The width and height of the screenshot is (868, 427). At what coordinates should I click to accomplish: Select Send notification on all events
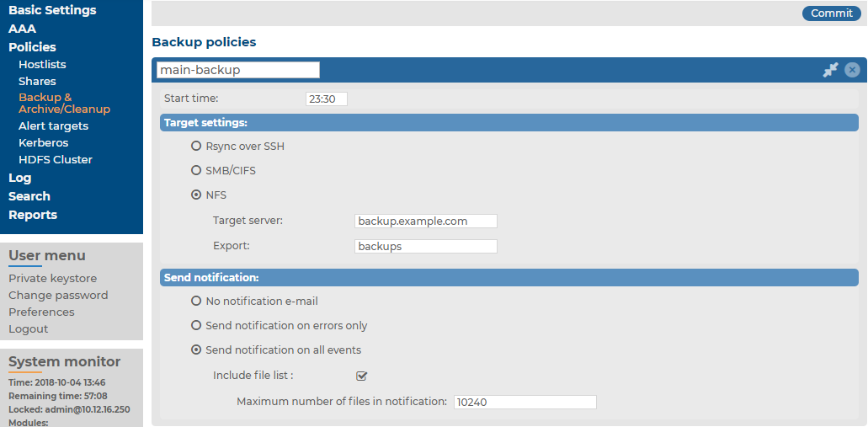click(196, 350)
